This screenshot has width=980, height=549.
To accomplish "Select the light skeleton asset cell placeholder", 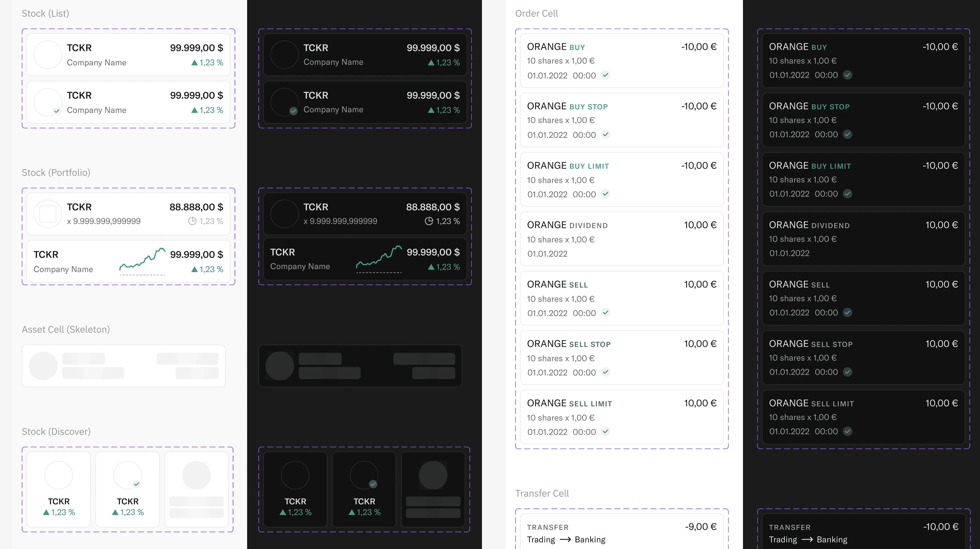I will click(x=124, y=366).
